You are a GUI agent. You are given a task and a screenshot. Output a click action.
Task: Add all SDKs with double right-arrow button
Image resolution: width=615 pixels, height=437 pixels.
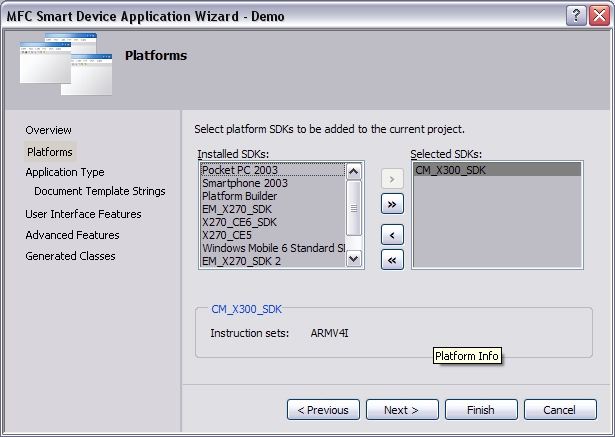[x=392, y=204]
